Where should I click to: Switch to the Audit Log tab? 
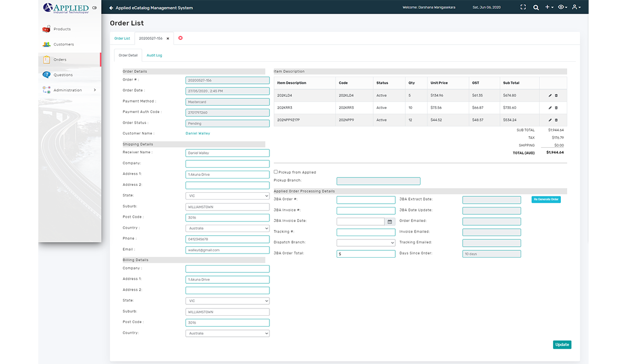[x=154, y=55]
